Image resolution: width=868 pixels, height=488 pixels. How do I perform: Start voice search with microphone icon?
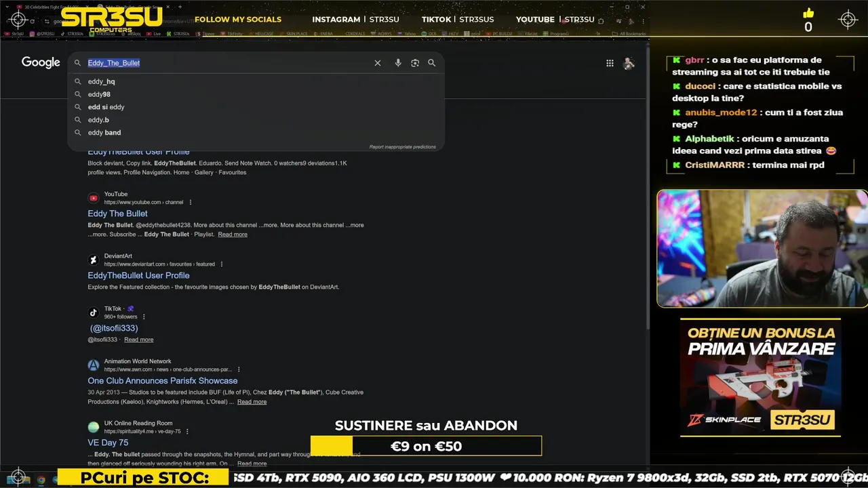click(x=398, y=63)
